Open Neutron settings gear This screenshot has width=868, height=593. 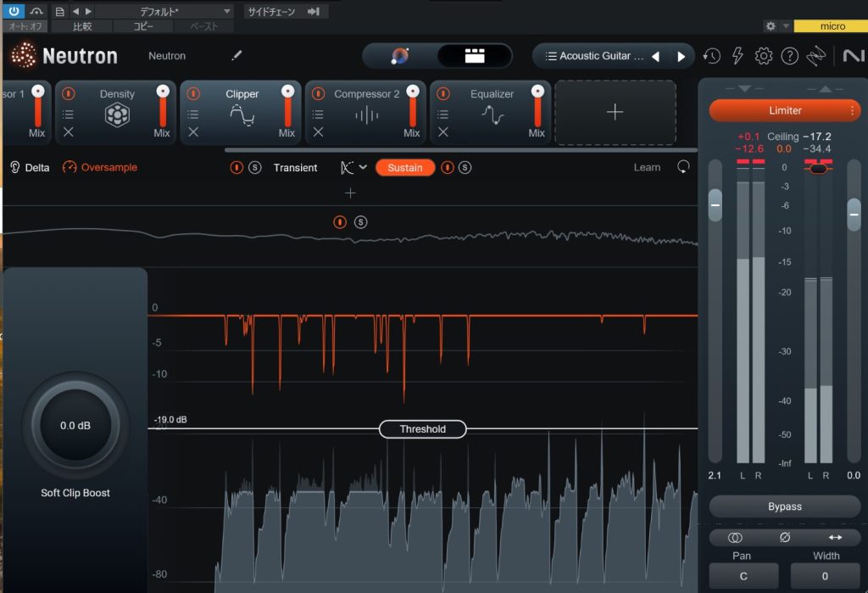(763, 56)
